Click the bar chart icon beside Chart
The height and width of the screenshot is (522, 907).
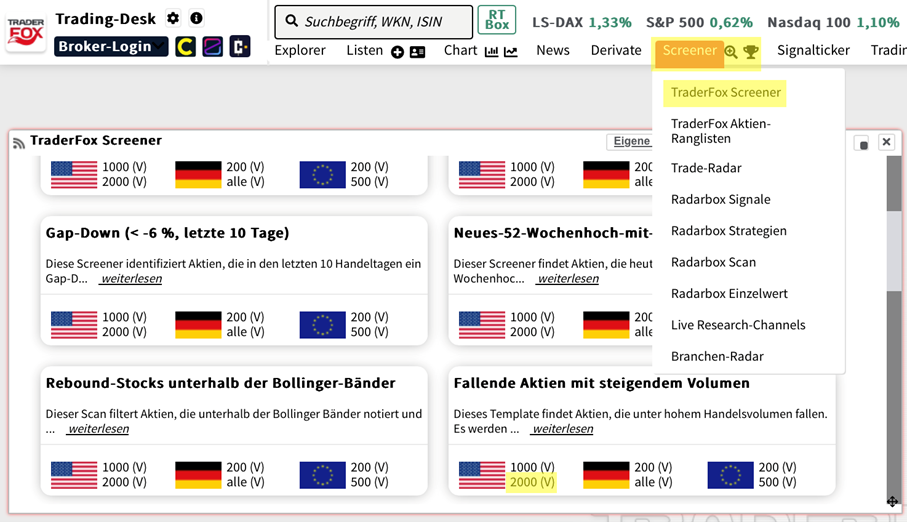pos(492,52)
